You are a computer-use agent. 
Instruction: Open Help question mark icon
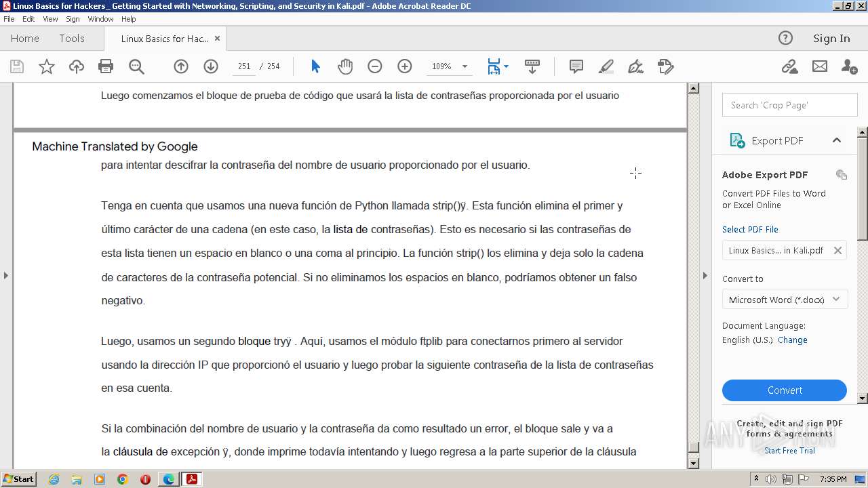tap(785, 38)
